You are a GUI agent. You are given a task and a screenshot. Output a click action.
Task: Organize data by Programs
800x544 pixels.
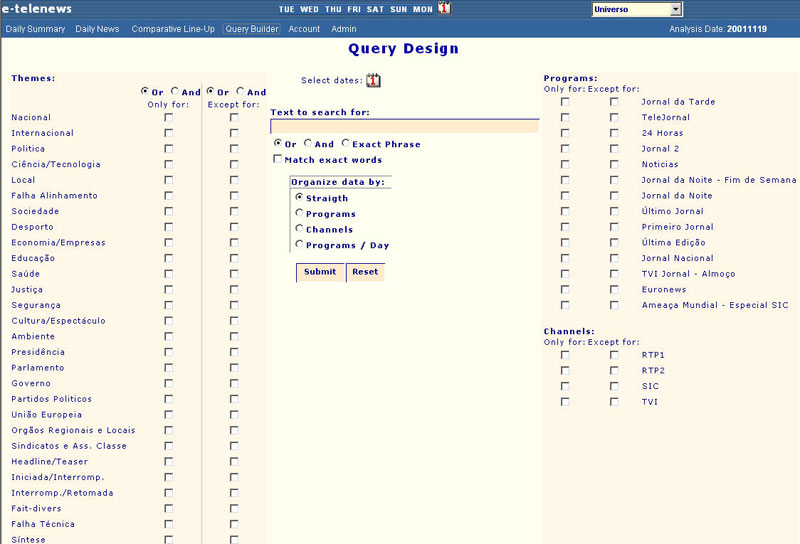click(299, 212)
